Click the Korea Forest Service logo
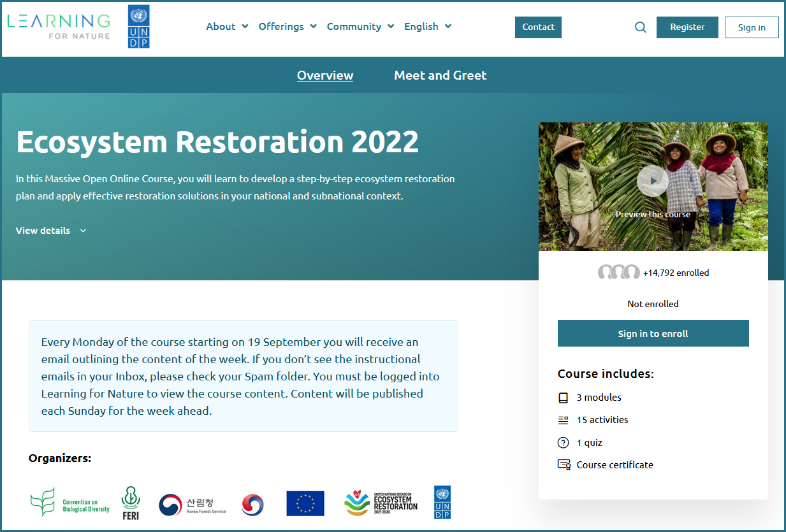Viewport: 786px width, 532px height. (193, 505)
